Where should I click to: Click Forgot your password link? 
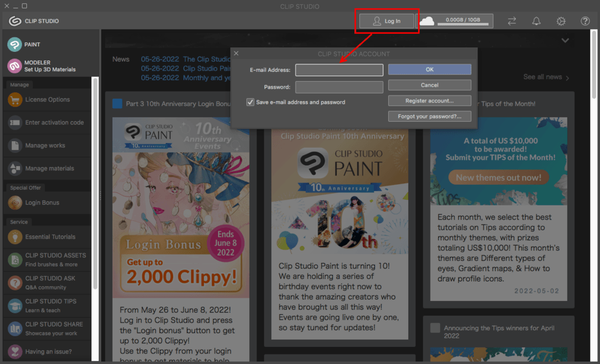point(429,116)
